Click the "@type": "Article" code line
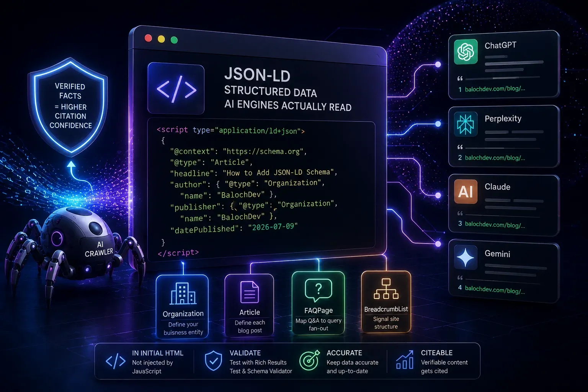 coord(211,162)
